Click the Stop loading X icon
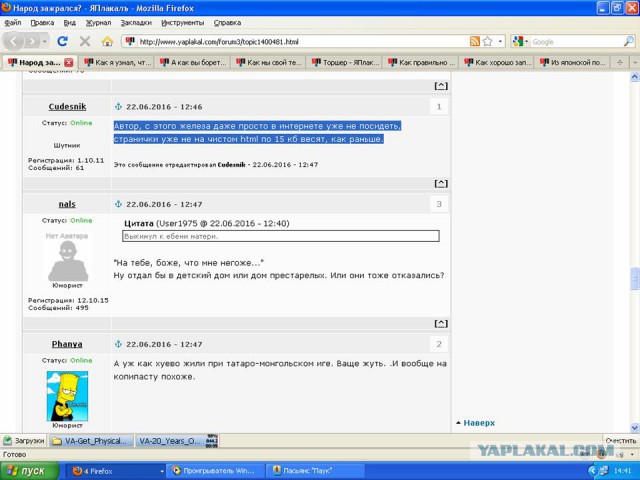Image resolution: width=640 pixels, height=480 pixels. pyautogui.click(x=85, y=41)
